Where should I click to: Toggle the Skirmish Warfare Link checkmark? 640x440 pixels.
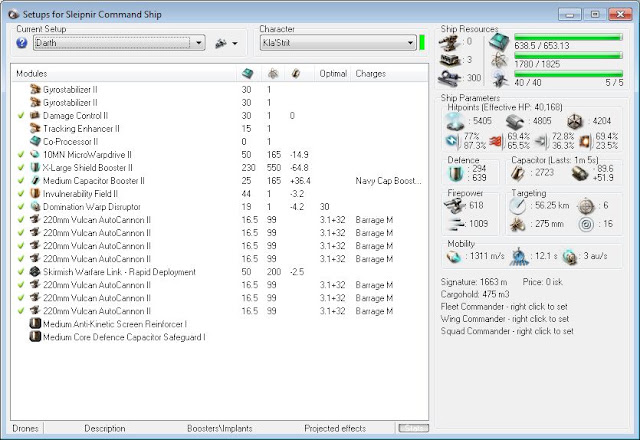21,272
